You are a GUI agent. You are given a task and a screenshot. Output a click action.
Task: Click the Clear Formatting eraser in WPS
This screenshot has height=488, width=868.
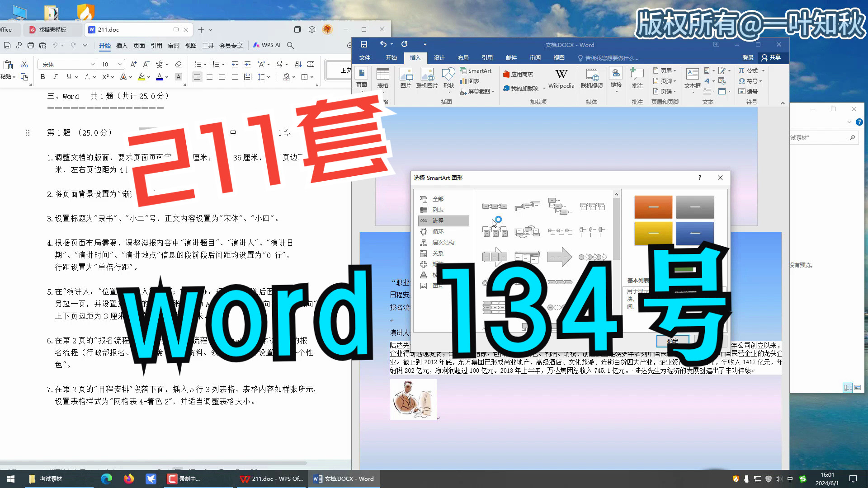coord(179,64)
